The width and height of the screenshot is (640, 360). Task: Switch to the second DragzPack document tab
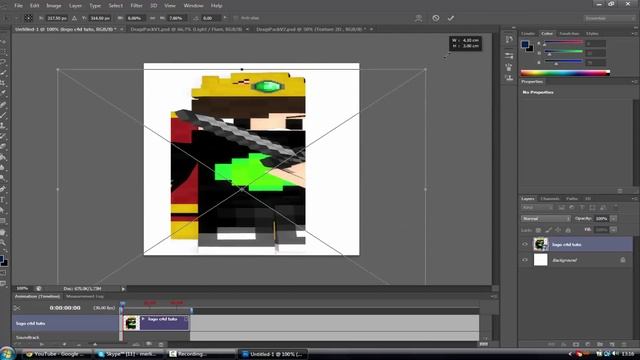click(x=311, y=29)
